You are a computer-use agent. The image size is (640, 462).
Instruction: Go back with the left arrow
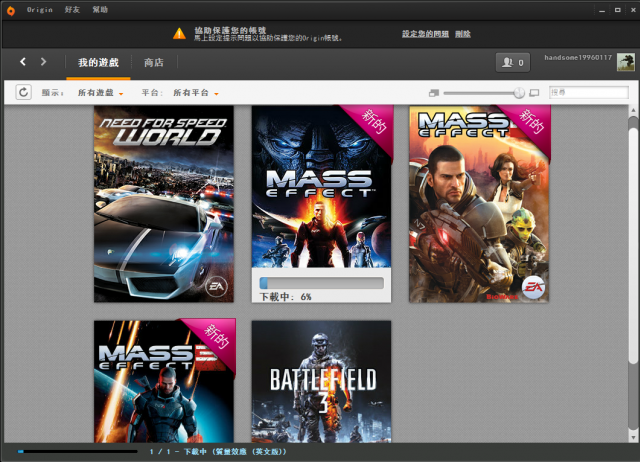pyautogui.click(x=23, y=62)
